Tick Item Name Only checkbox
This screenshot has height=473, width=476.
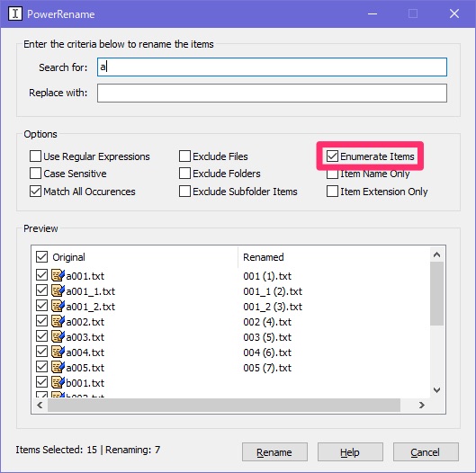(332, 174)
